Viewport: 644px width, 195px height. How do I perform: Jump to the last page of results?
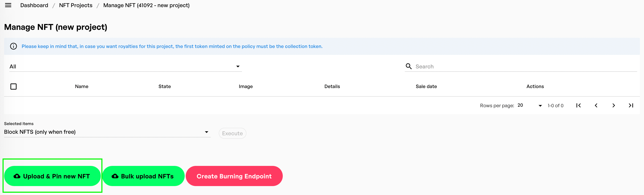[x=631, y=105]
